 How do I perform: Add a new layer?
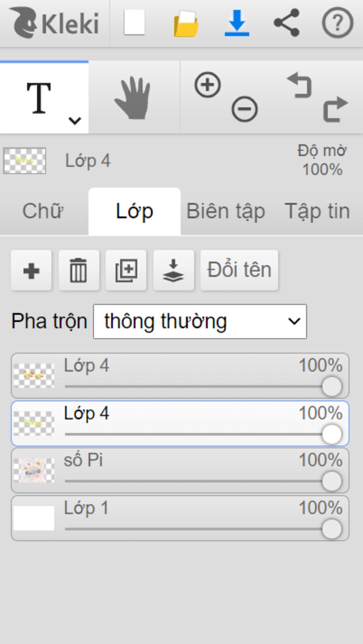pyautogui.click(x=31, y=270)
